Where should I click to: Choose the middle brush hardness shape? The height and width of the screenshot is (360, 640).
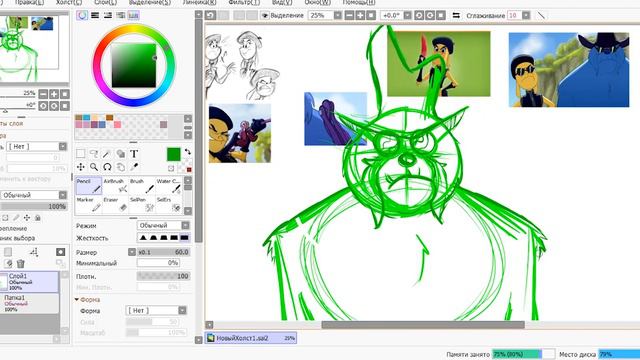(164, 238)
